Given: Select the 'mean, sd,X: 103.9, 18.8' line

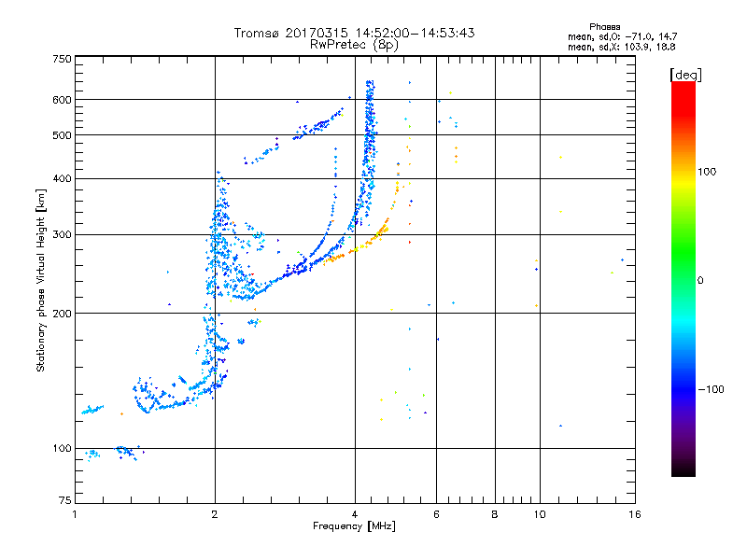Looking at the screenshot, I should (621, 47).
